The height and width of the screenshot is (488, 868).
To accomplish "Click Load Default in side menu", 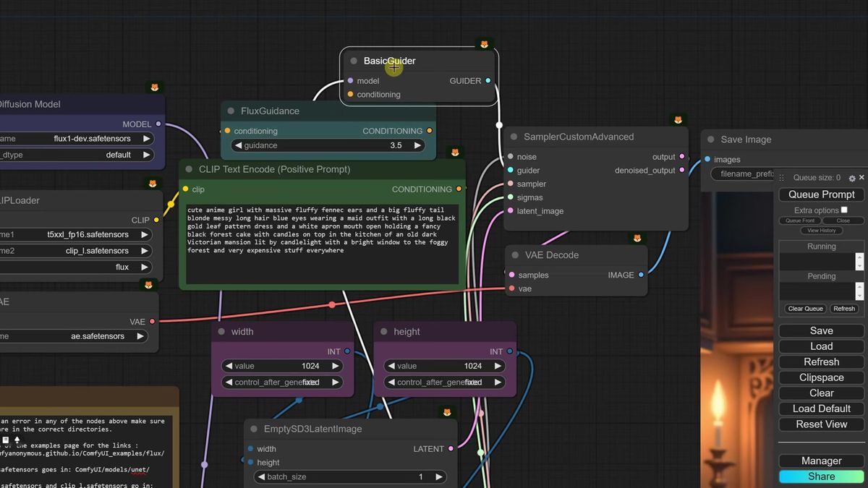I will (821, 408).
